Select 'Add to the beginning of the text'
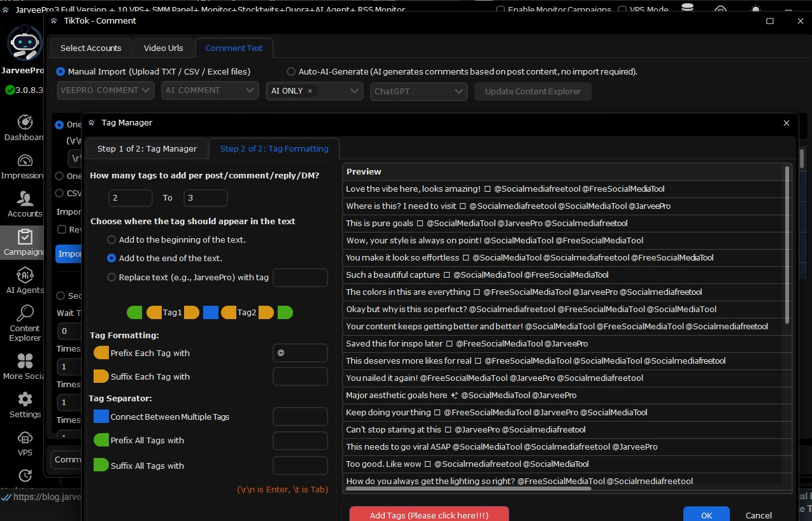This screenshot has height=521, width=812. [x=111, y=240]
